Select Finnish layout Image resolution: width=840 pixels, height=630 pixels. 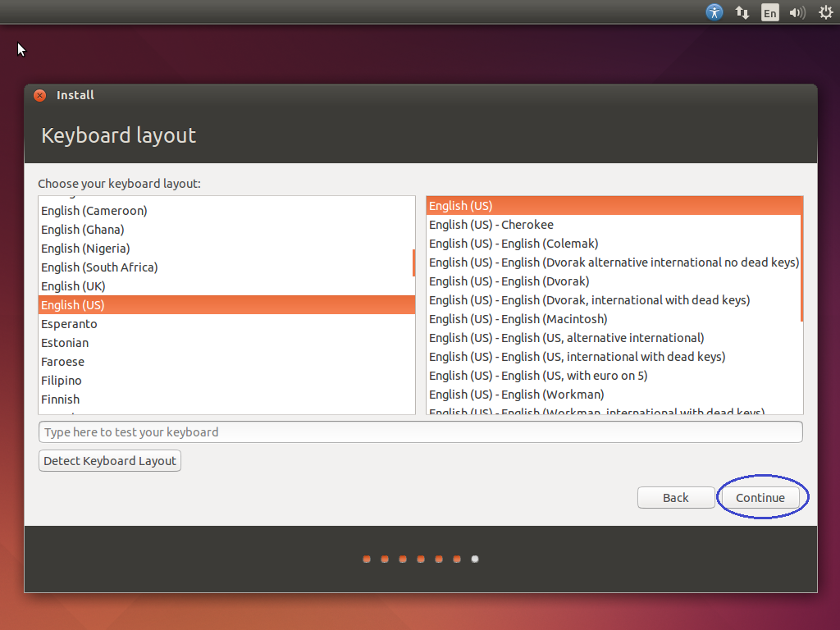click(226, 399)
